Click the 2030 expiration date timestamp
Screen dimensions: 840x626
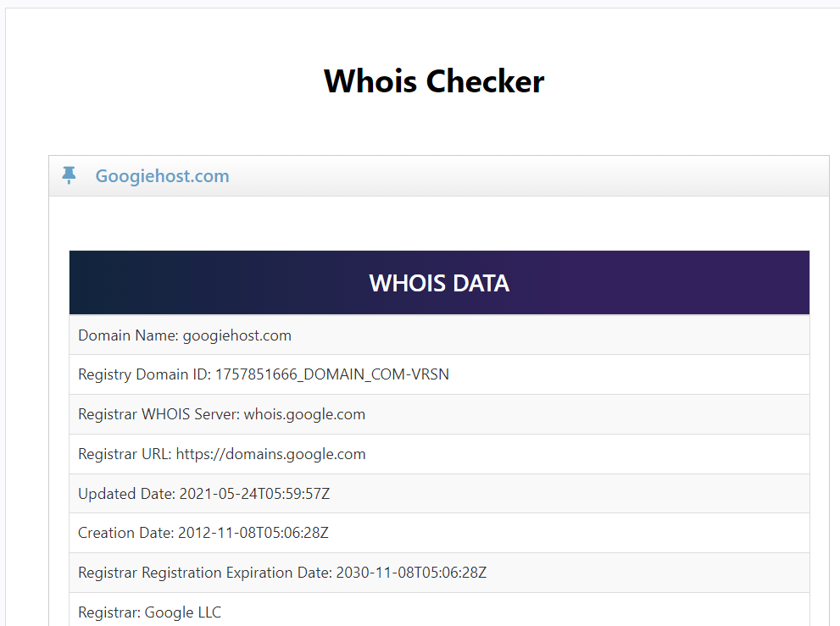(411, 572)
